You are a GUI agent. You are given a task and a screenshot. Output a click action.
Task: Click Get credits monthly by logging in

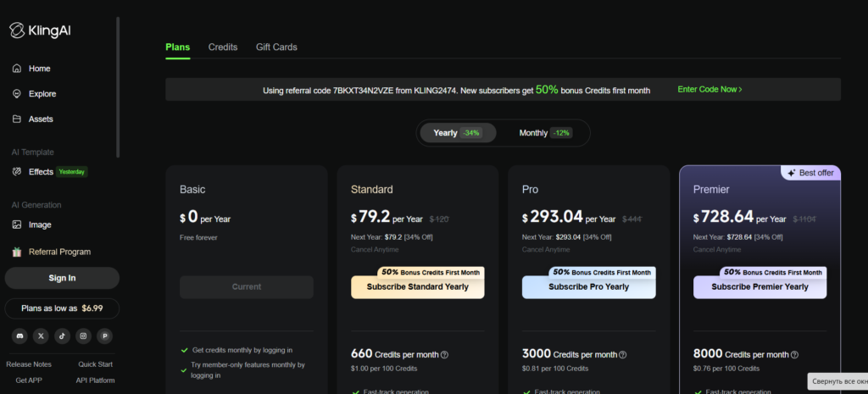pyautogui.click(x=242, y=350)
